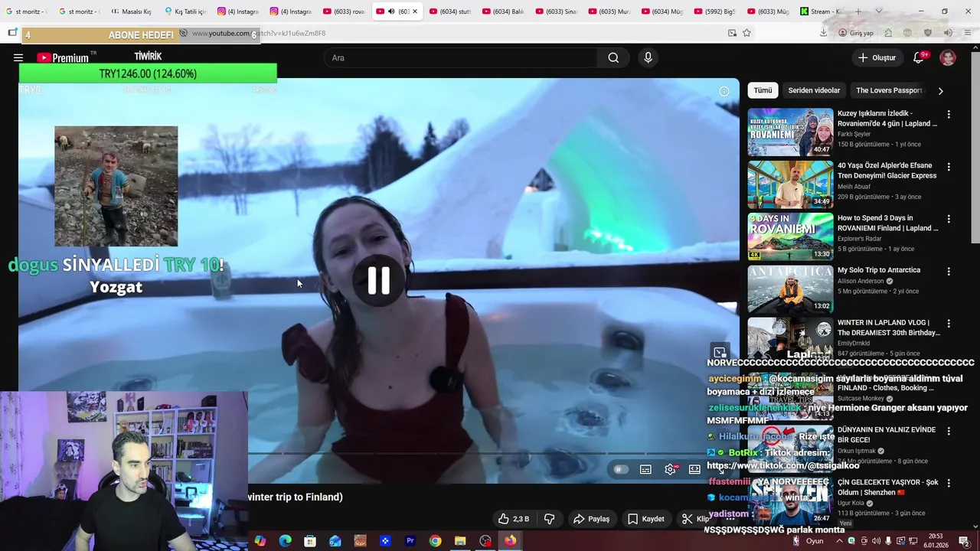
Task: Open Microsoft Edge from the taskbar
Action: click(286, 541)
